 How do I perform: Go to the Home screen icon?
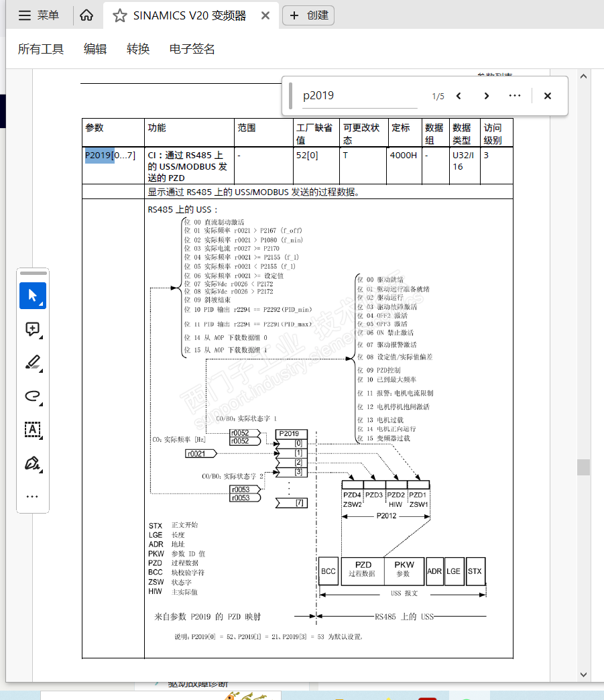click(x=86, y=15)
